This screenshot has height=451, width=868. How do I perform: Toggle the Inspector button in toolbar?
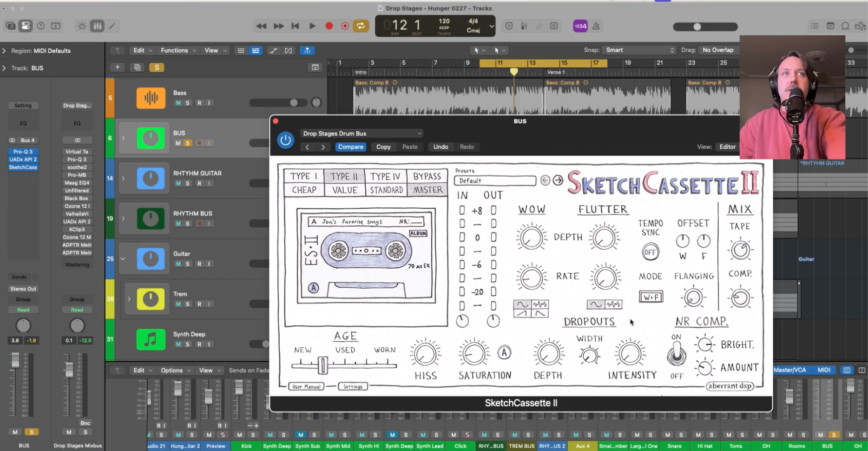26,26
